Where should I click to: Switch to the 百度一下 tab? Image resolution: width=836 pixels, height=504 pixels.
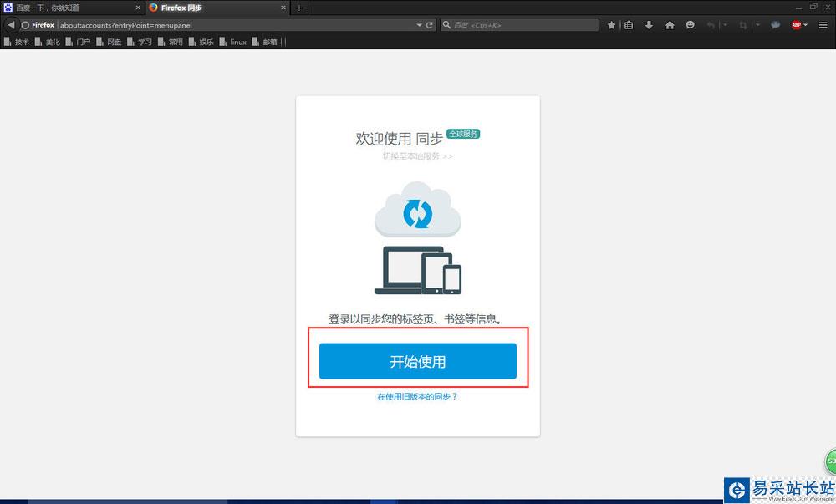73,8
